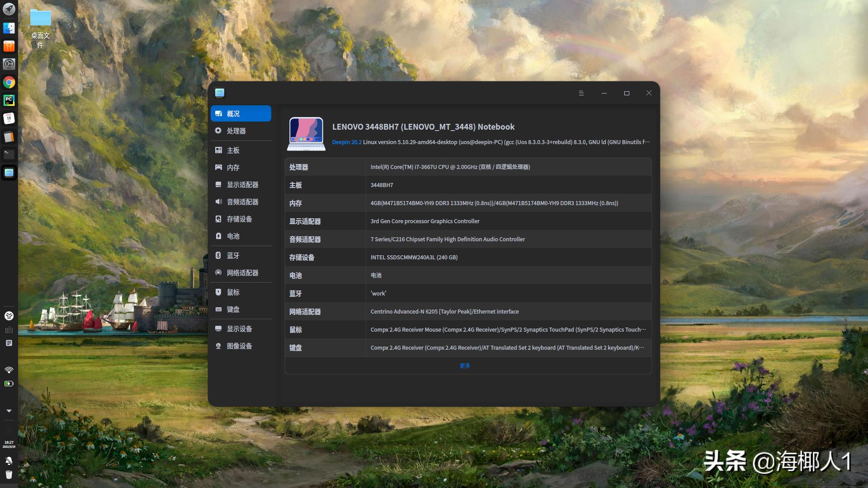Open the terminal from the dock
This screenshot has height=488, width=868.
[9, 154]
